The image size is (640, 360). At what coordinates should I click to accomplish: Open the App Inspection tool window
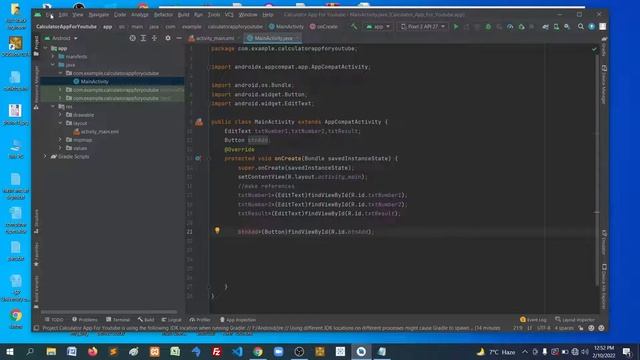238,320
